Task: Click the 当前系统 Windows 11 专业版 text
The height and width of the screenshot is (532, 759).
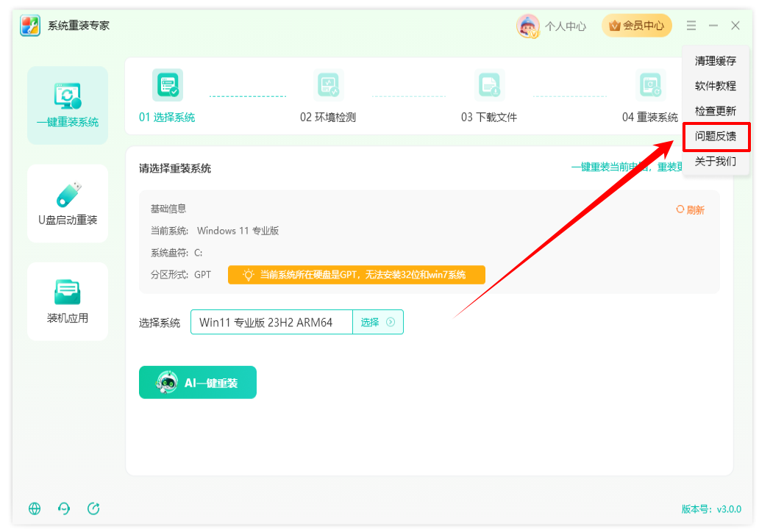Action: click(x=215, y=231)
